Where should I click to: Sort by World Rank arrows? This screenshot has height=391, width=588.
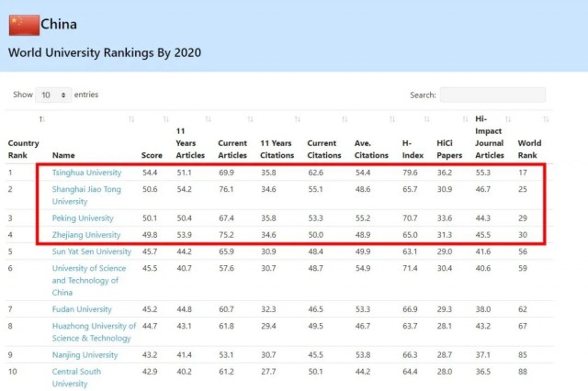(546, 119)
